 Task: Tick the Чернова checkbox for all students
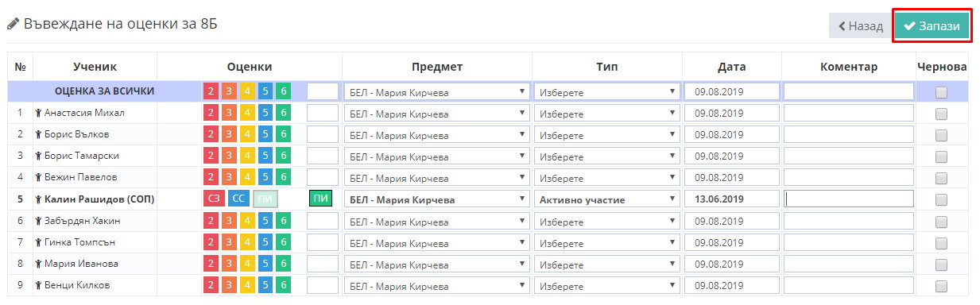click(941, 92)
